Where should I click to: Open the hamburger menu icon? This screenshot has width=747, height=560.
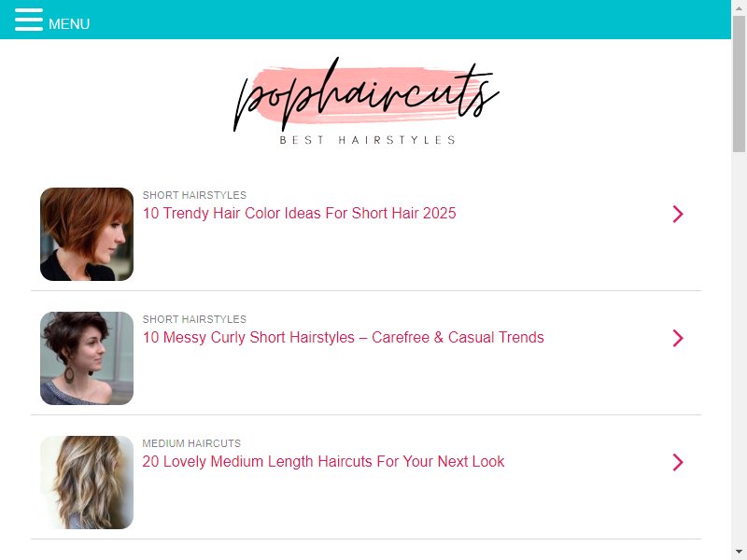tap(29, 20)
